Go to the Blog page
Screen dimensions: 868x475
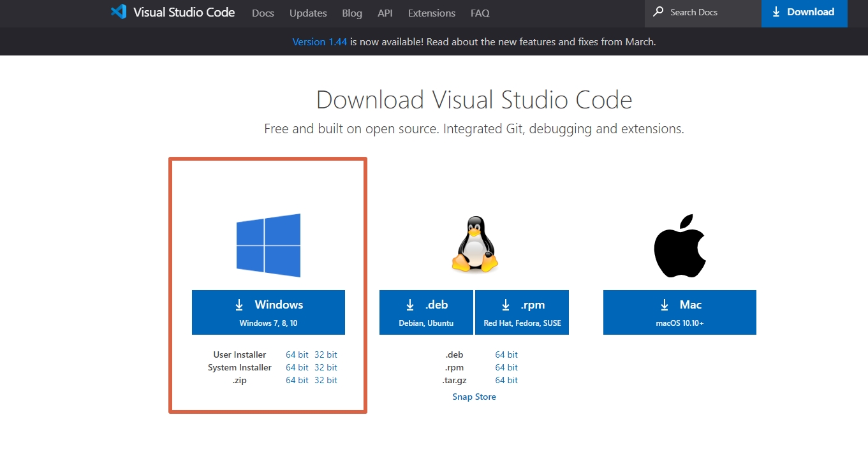tap(352, 13)
